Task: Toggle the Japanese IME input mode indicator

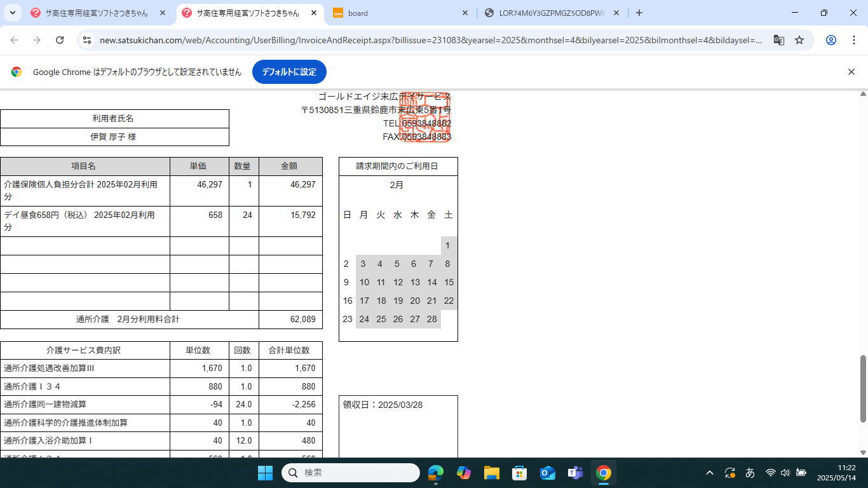Action: point(750,473)
